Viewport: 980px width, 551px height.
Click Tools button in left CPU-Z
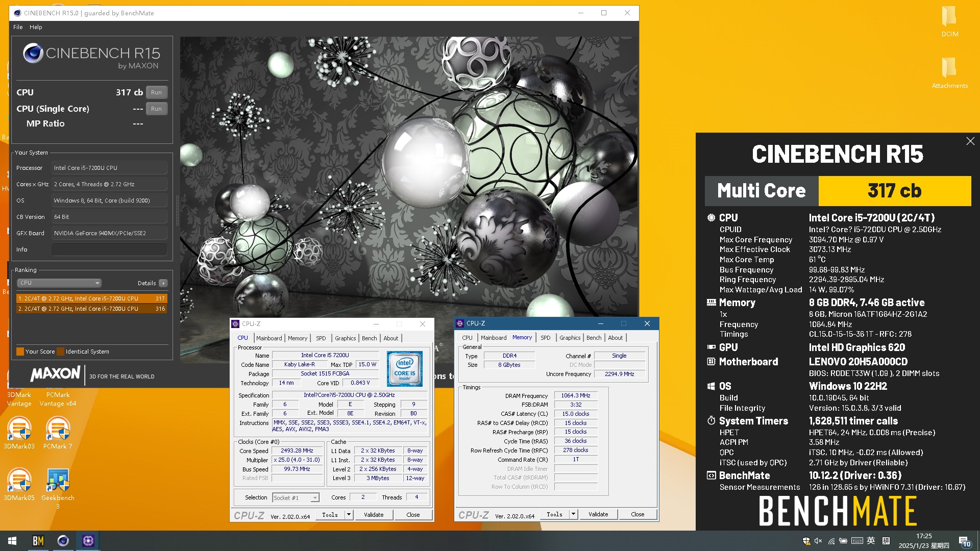coord(330,515)
